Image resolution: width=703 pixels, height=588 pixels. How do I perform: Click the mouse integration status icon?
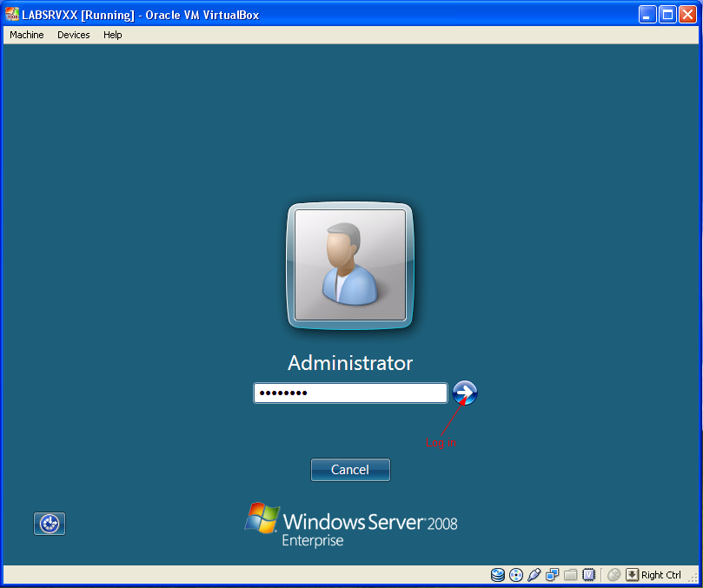[613, 575]
